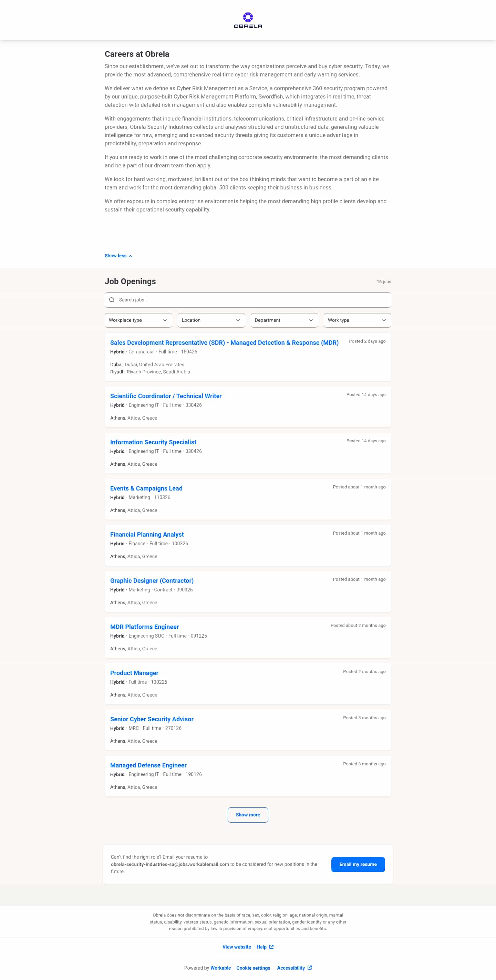The image size is (496, 980).
Task: Click 'Posted 2 days ago' text
Action: [367, 341]
